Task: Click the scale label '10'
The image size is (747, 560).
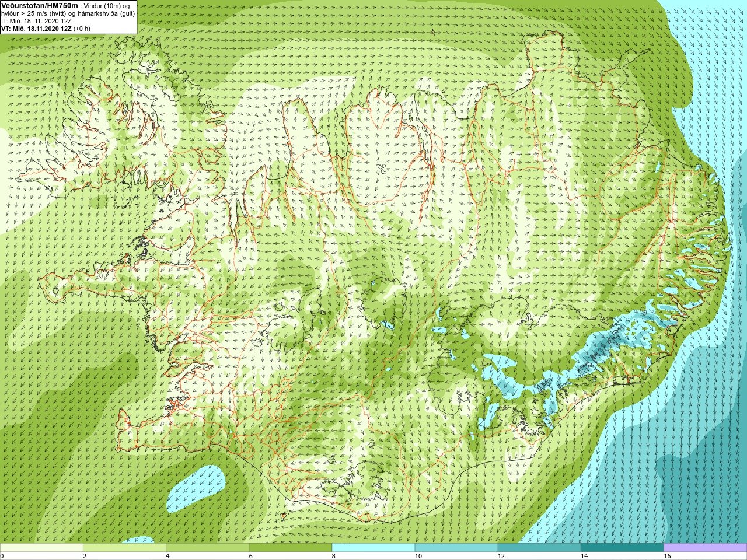Action: click(x=418, y=556)
